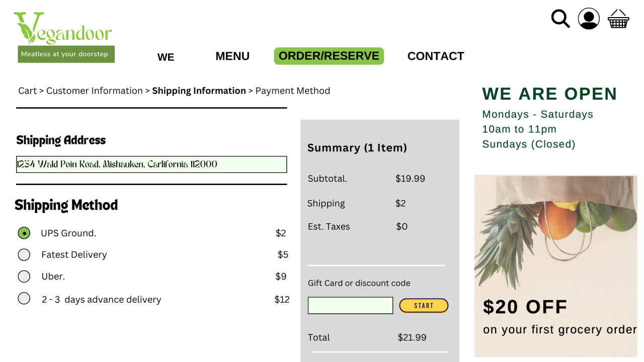Jump to Payment Method step
The height and width of the screenshot is (362, 644).
click(293, 91)
